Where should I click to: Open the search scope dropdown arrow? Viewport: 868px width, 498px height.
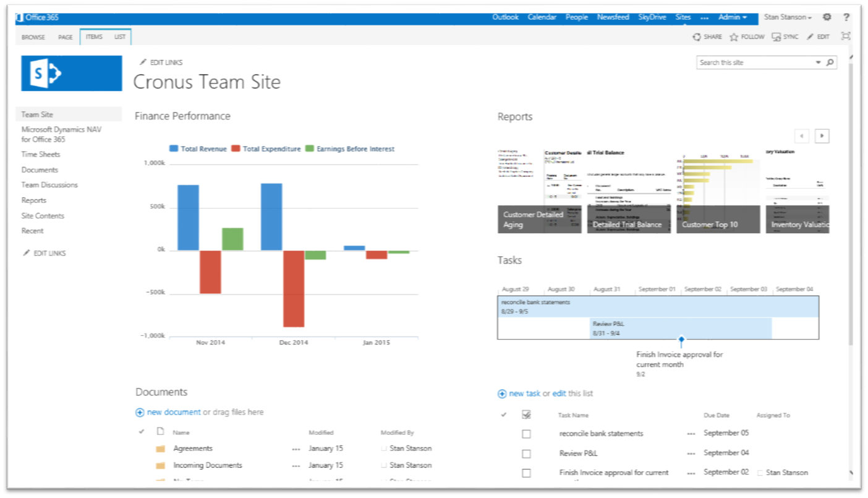point(819,62)
